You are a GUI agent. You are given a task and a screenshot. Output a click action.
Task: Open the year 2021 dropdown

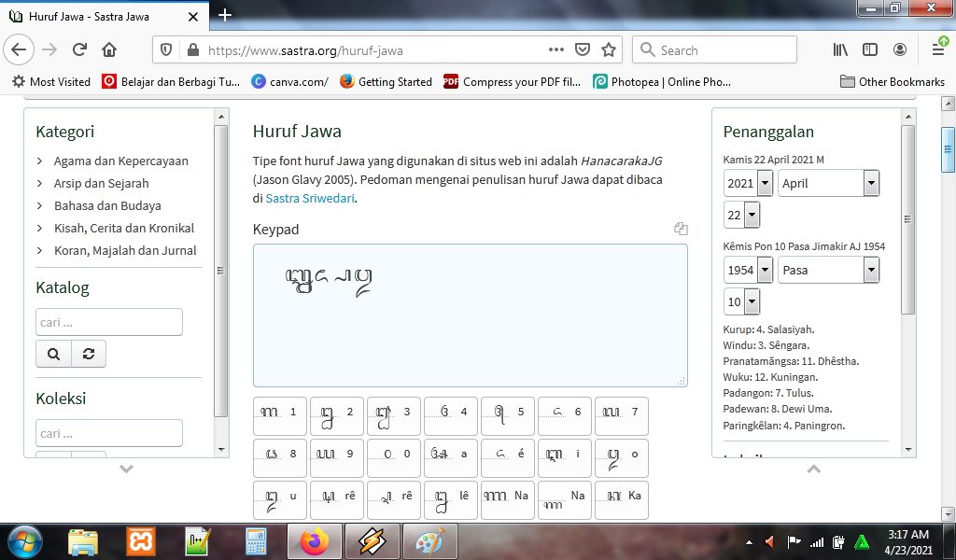(748, 183)
